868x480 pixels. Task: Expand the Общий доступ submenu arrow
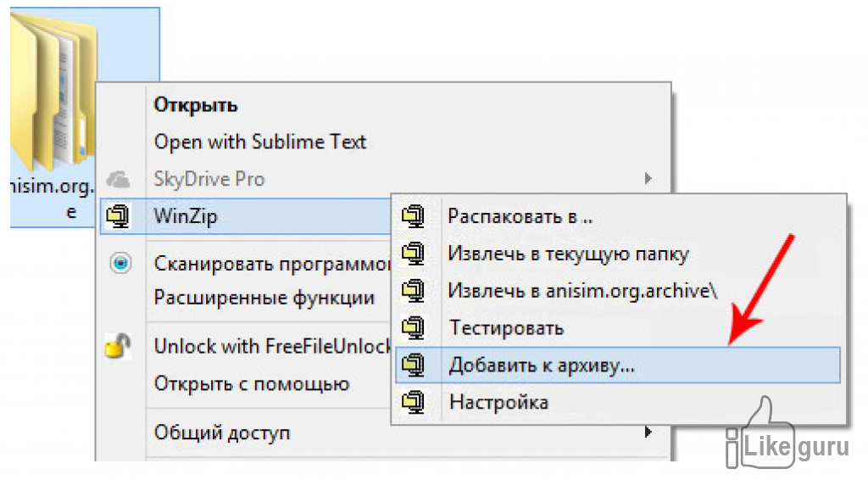648,433
